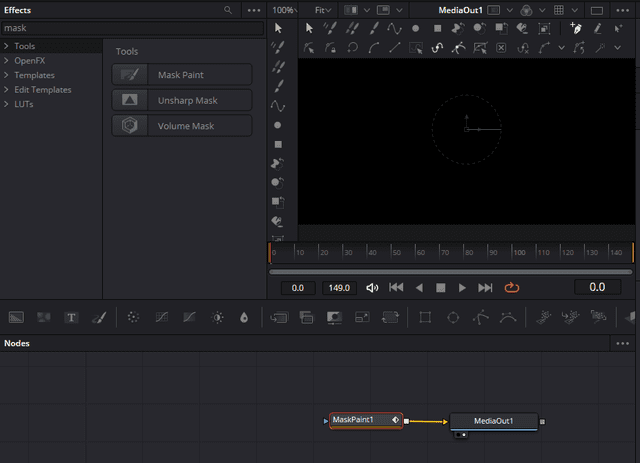This screenshot has height=463, width=640.
Task: Play the composition forward
Action: [x=462, y=288]
